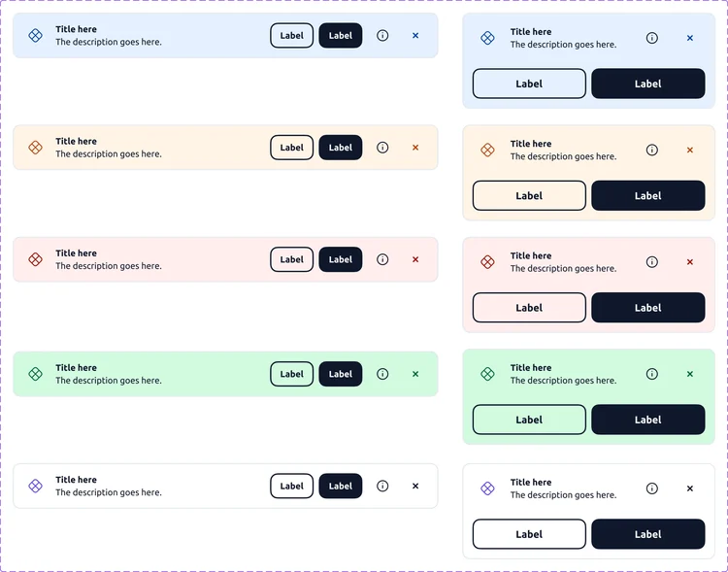This screenshot has width=728, height=572.
Task: Open the info icon in the wide green banner
Action: click(x=382, y=374)
